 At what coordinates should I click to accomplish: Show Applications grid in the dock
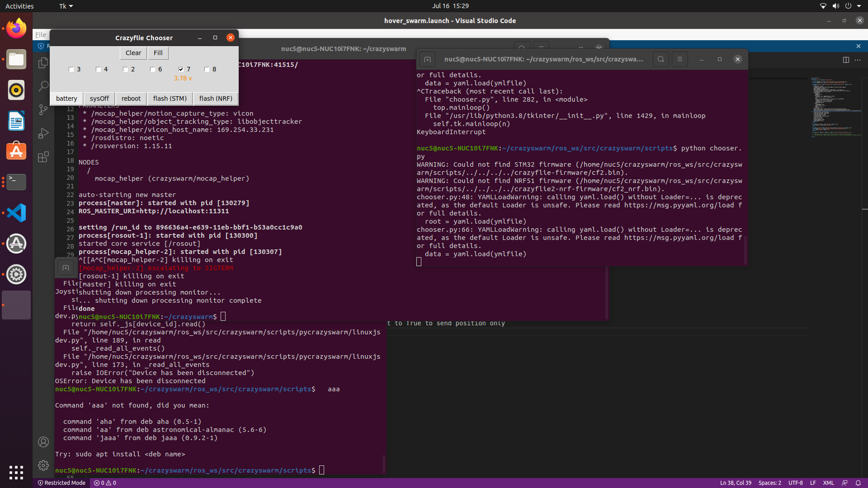[16, 472]
